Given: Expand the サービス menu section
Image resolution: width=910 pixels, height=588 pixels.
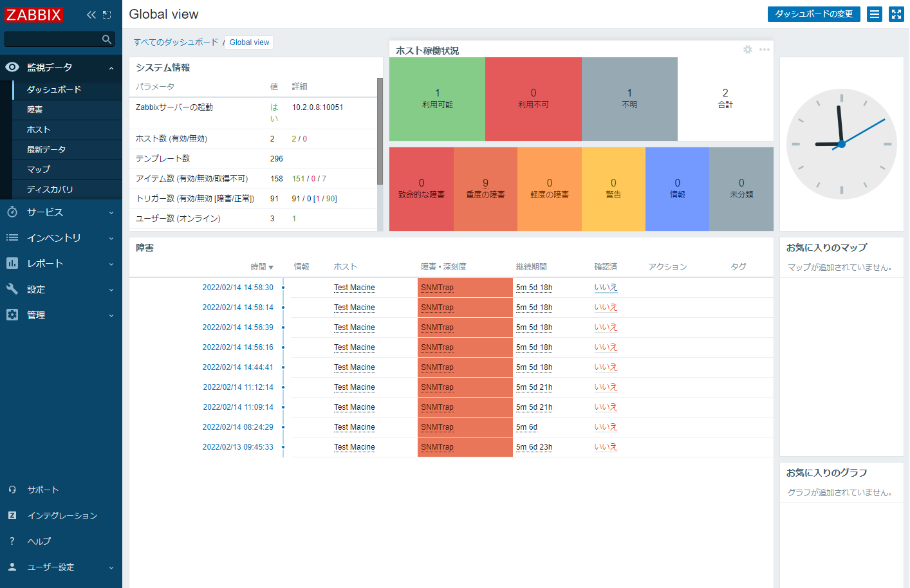Looking at the screenshot, I should click(x=111, y=212).
